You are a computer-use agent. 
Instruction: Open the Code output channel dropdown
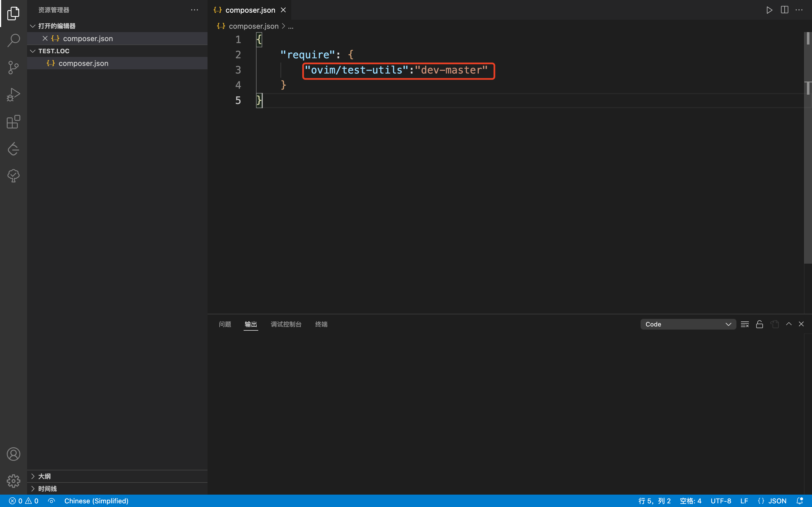click(688, 324)
